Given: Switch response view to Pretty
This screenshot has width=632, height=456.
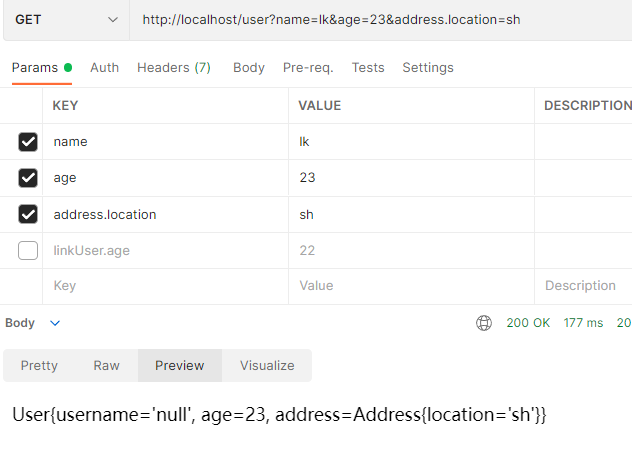Looking at the screenshot, I should 39,366.
